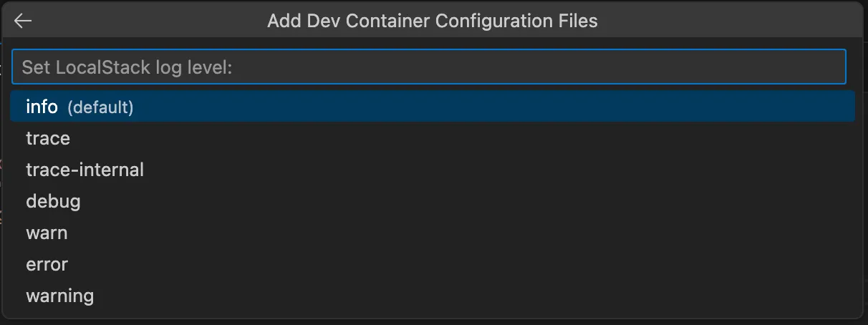Screen dimensions: 868x325
Task: Click the Add Dev Container Configuration Files title
Action: pos(432,21)
